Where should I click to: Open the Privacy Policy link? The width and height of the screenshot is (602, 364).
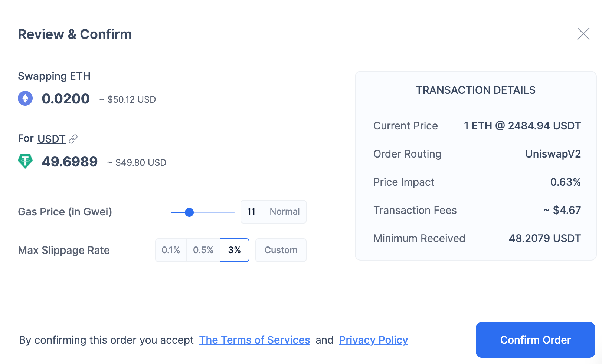[373, 340]
